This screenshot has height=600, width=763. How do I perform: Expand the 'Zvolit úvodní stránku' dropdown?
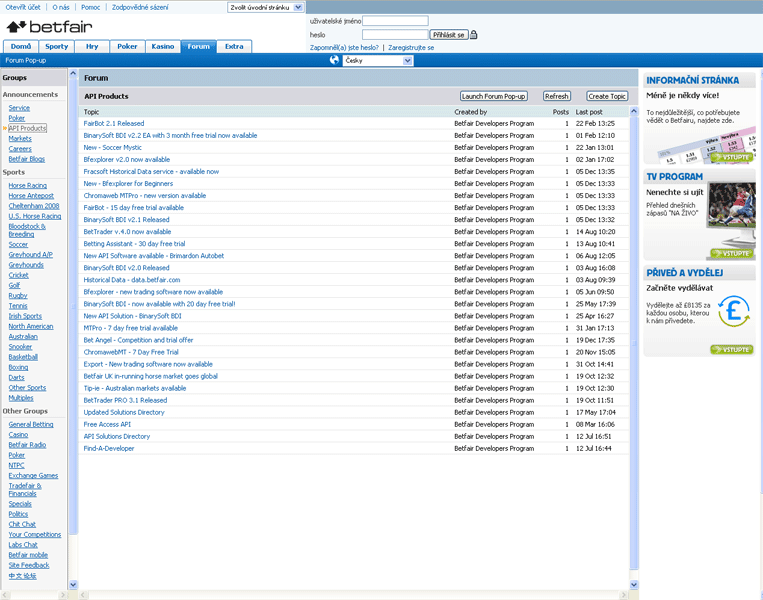265,7
